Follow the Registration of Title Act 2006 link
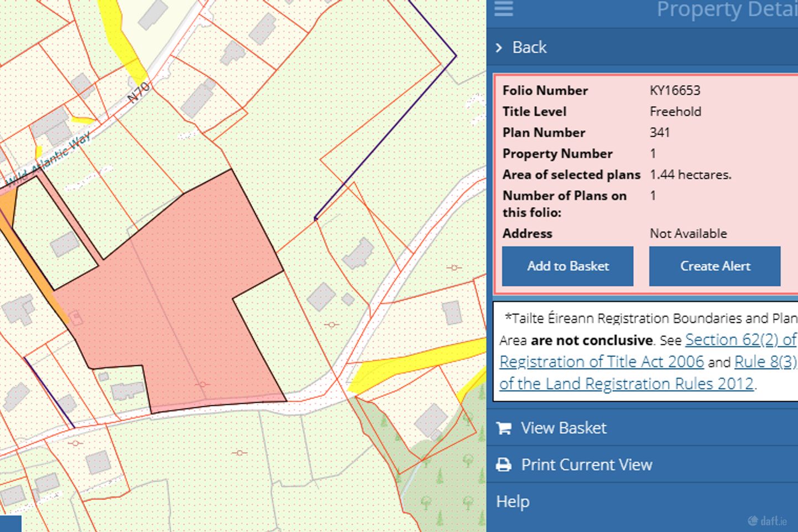Screen dimensions: 798x532 coord(601,362)
